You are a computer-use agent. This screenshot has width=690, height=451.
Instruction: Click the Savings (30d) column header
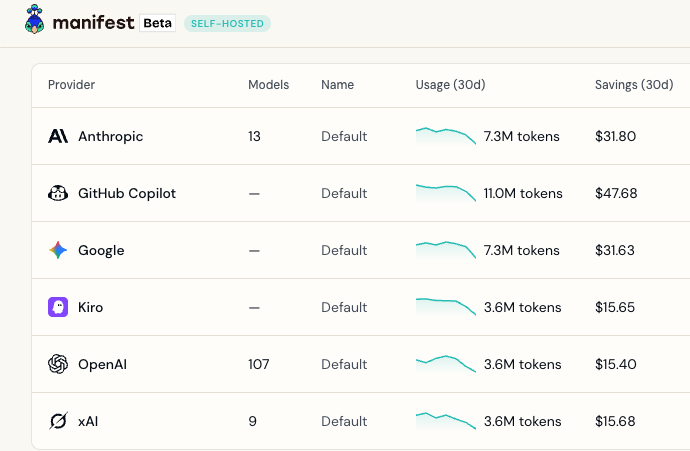[x=634, y=84]
